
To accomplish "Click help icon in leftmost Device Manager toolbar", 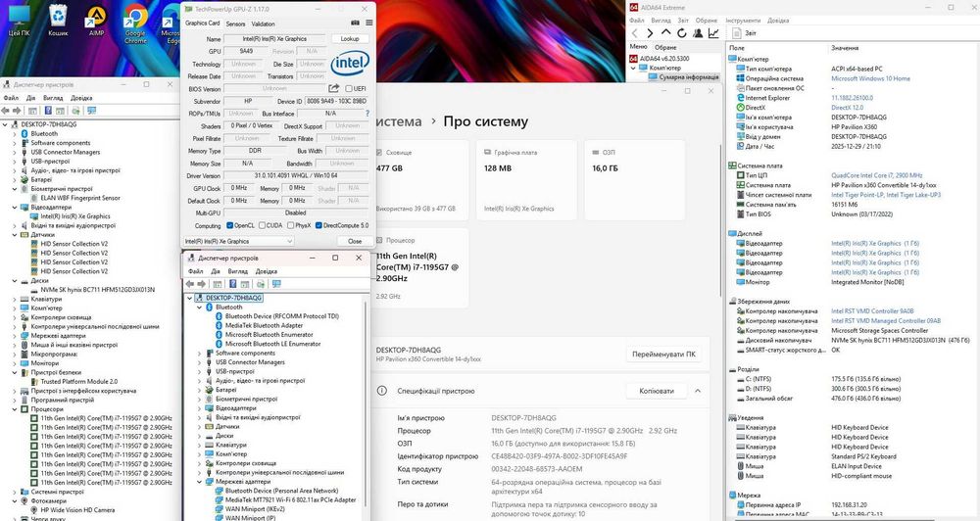I will click(x=48, y=111).
